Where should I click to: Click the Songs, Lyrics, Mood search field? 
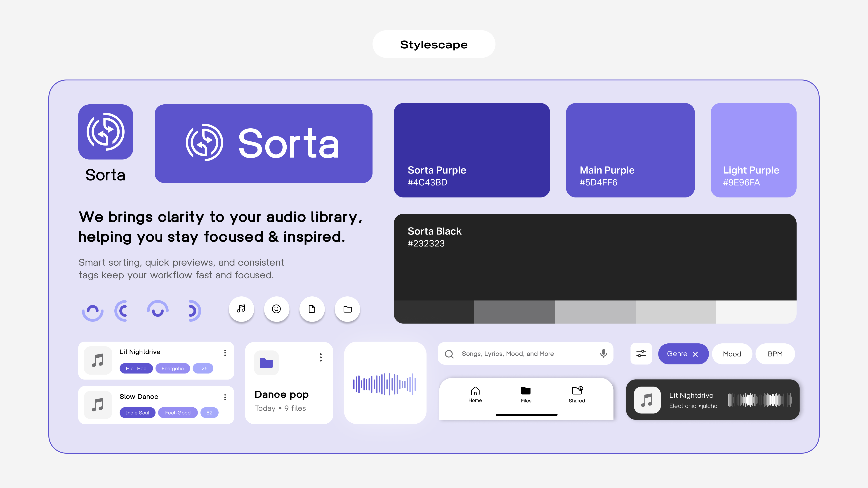pyautogui.click(x=508, y=354)
